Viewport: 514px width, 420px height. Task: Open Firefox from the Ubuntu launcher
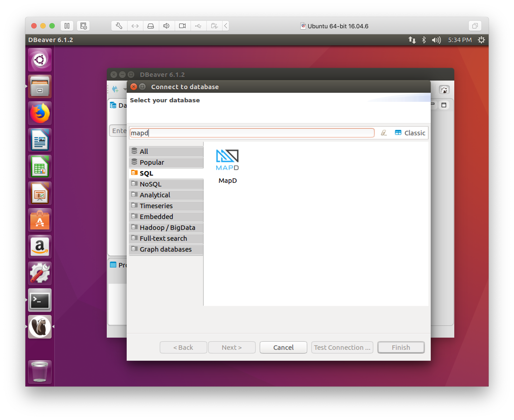(40, 113)
